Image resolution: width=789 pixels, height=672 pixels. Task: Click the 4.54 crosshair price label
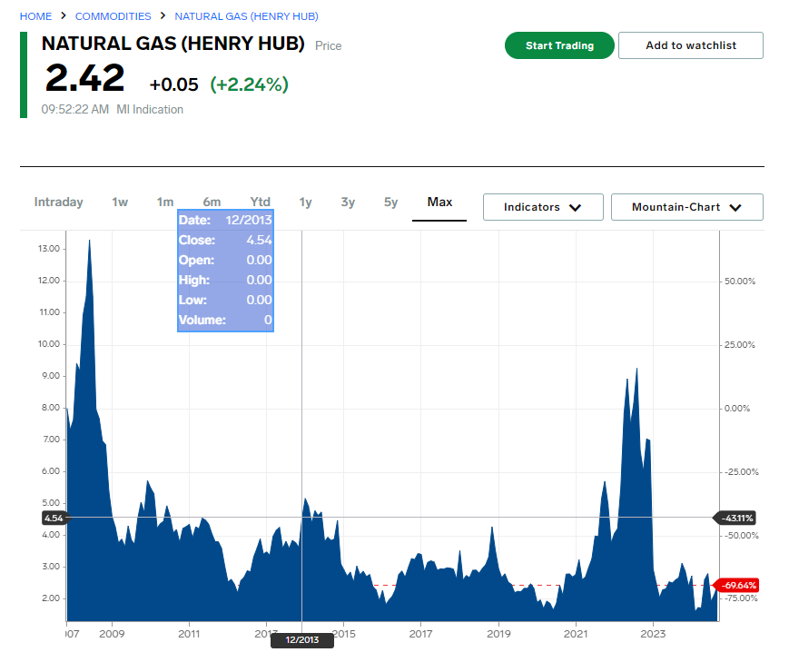54,518
